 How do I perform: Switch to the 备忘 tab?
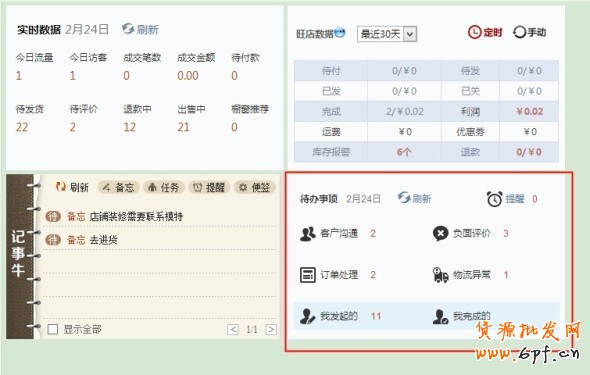click(119, 187)
